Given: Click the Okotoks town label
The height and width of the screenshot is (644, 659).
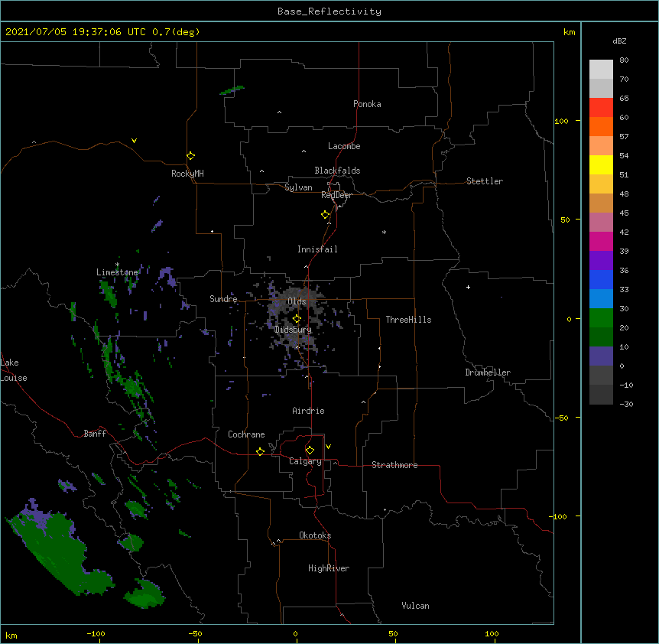Looking at the screenshot, I should tap(315, 535).
